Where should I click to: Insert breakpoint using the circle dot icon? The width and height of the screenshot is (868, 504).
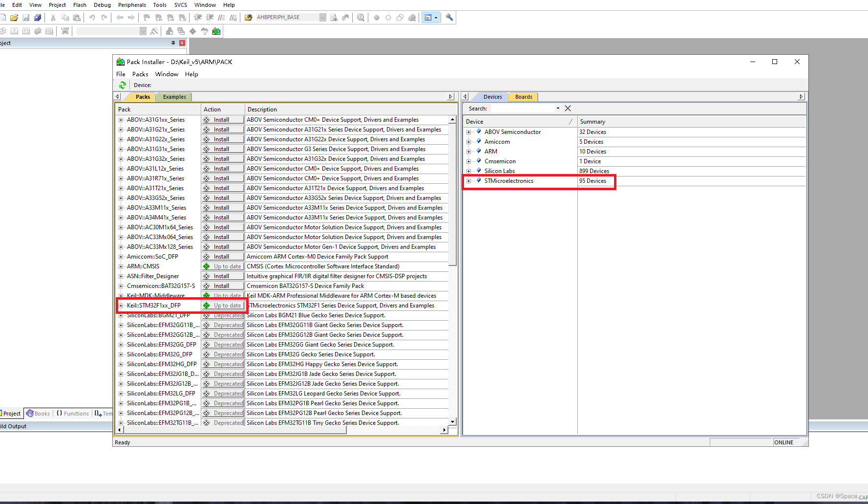pos(377,18)
